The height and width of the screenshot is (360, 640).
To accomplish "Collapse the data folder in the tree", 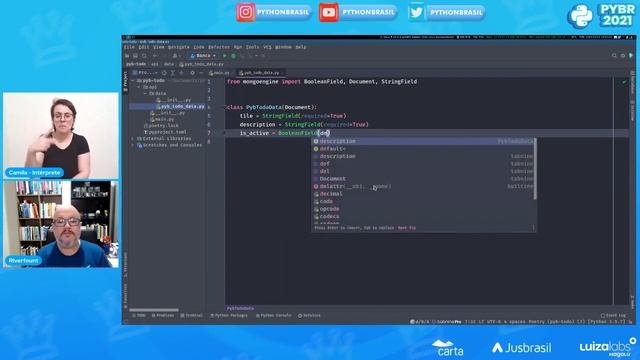I will click(144, 93).
